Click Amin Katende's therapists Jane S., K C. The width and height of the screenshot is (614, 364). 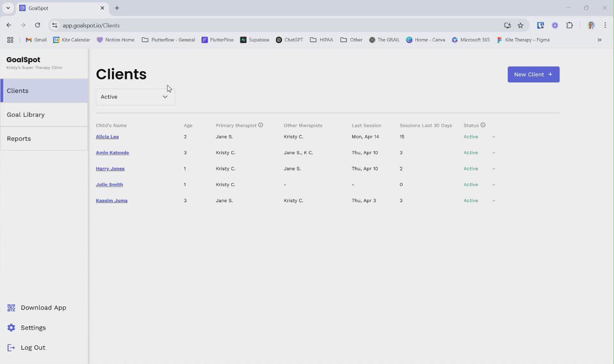[x=299, y=153]
